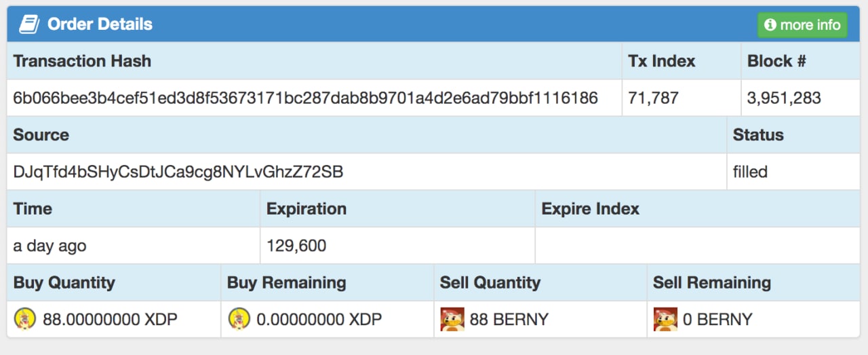Click the 0 BERNY sell remaining text
The width and height of the screenshot is (868, 355).
click(717, 319)
